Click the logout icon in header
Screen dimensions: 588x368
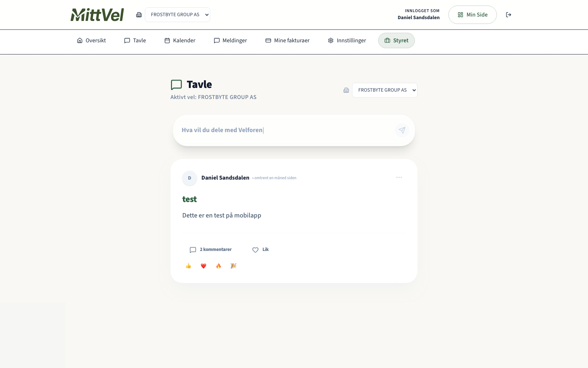tap(509, 15)
